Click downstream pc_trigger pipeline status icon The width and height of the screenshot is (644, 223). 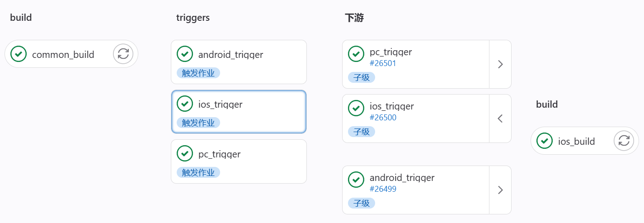coord(356,54)
